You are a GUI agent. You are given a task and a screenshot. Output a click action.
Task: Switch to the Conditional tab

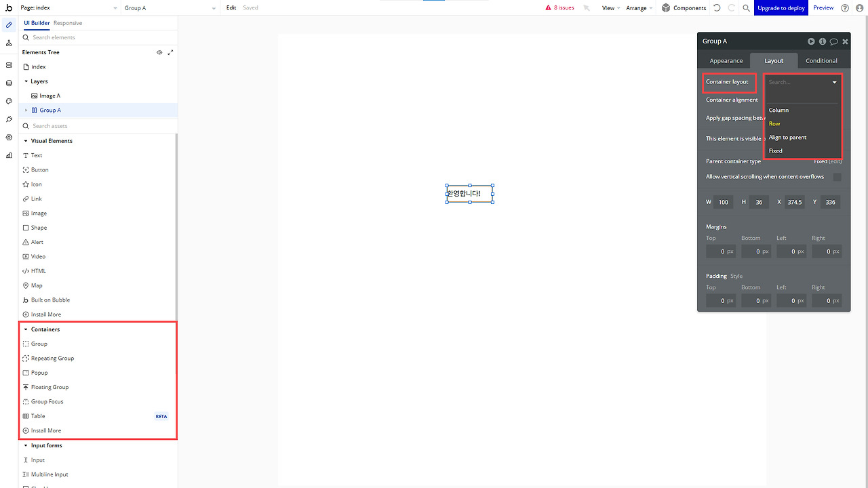click(821, 60)
